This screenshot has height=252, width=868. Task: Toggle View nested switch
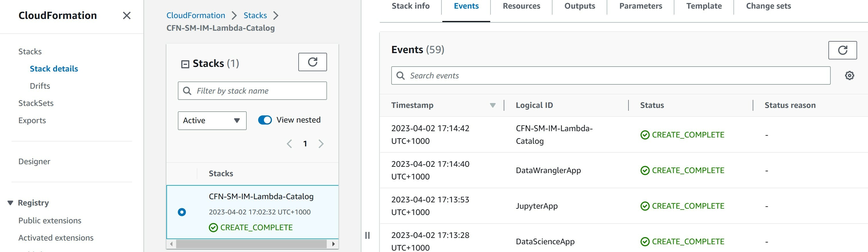[x=265, y=120]
